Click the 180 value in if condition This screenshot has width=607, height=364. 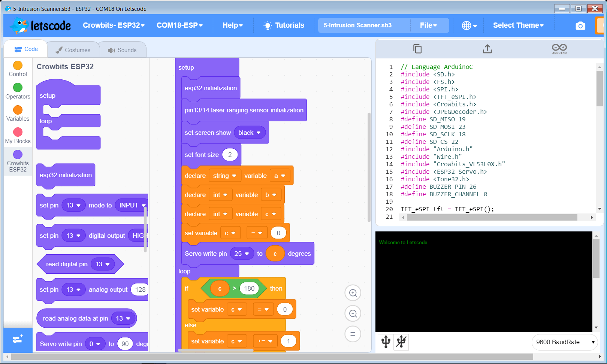coord(249,288)
